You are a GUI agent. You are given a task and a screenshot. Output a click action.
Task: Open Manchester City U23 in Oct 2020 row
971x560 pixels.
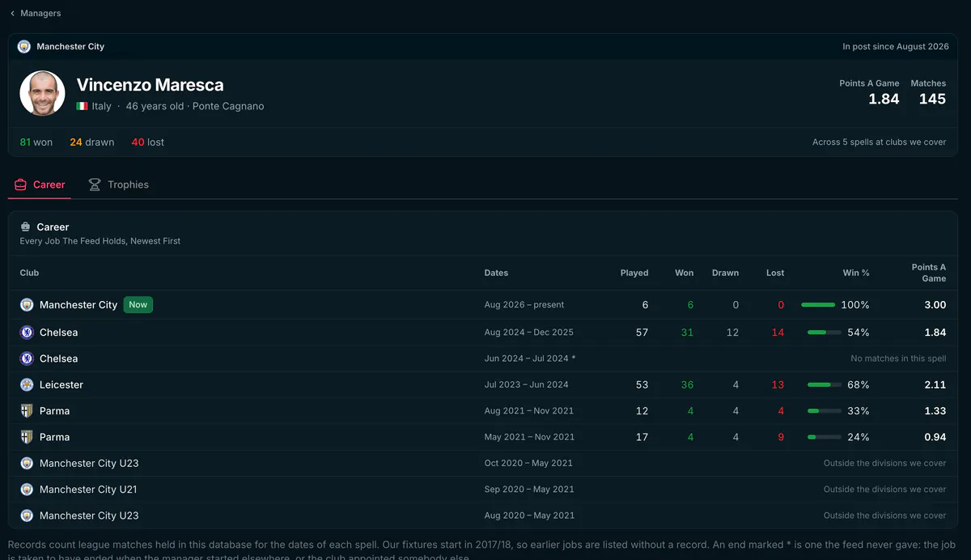[x=89, y=463]
